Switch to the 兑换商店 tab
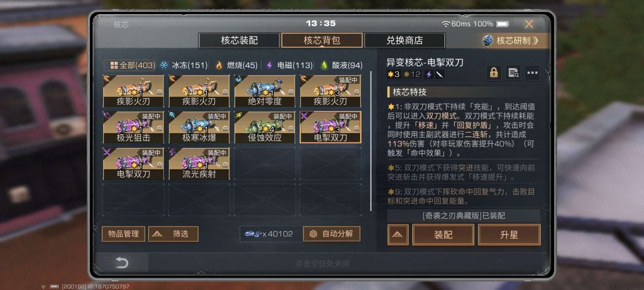Viewport: 644px width, 290px height. [x=404, y=41]
